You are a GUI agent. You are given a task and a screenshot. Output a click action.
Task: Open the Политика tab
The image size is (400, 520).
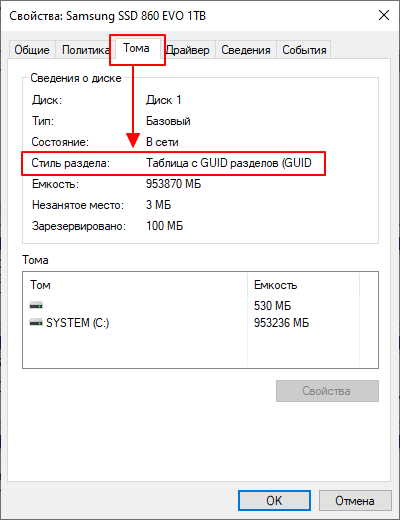coord(85,50)
